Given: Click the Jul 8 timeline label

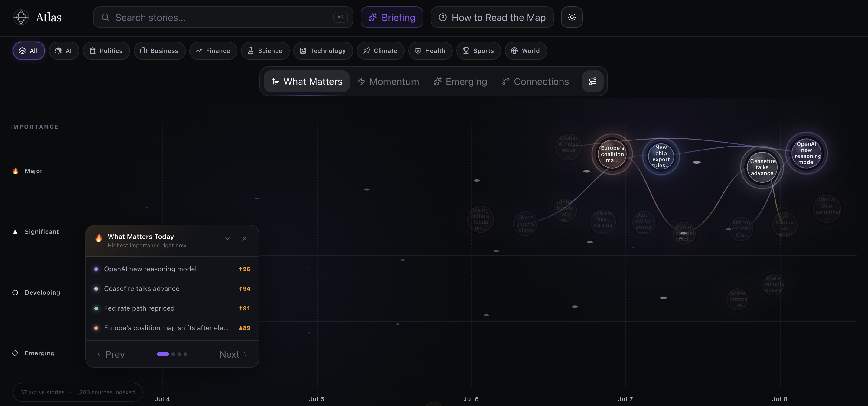Looking at the screenshot, I should tap(780, 399).
